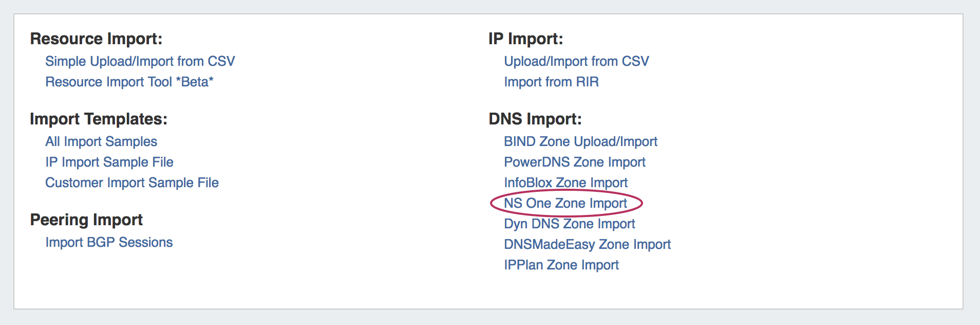Viewport: 980px width, 325px height.
Task: Select Import from RIR
Action: [551, 82]
